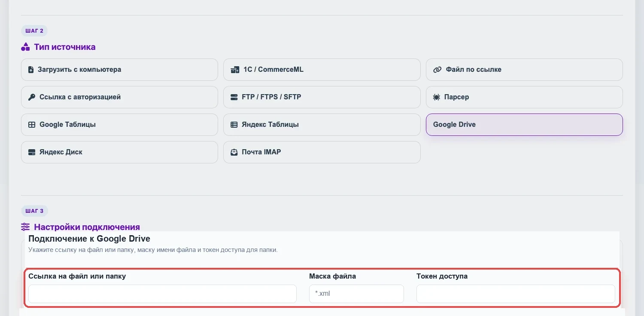Click the Маска файла label
This screenshot has height=316, width=644.
coord(332,276)
